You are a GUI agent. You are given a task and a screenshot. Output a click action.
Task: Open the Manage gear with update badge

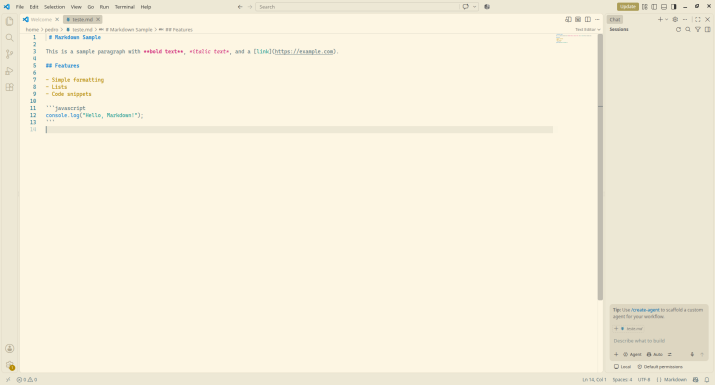9,365
